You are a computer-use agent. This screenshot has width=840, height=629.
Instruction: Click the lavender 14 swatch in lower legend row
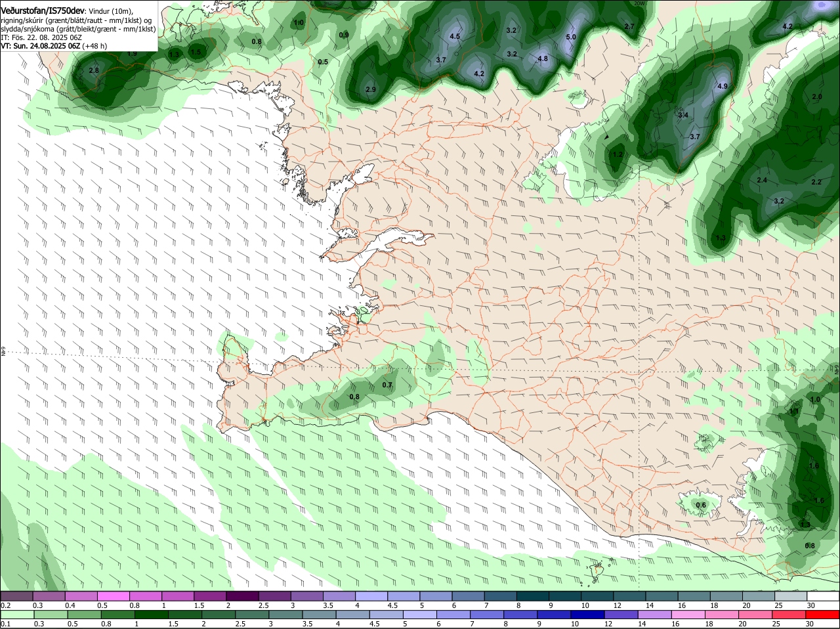(x=654, y=615)
